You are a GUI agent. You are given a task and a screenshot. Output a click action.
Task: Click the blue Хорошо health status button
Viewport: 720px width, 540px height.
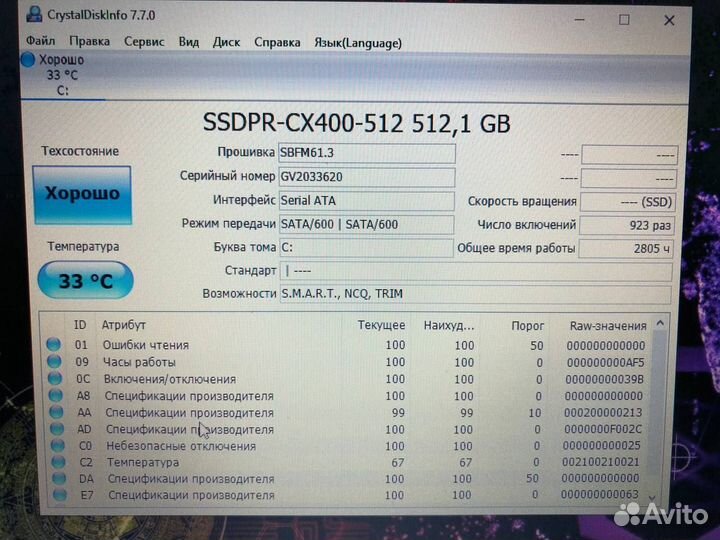click(82, 195)
